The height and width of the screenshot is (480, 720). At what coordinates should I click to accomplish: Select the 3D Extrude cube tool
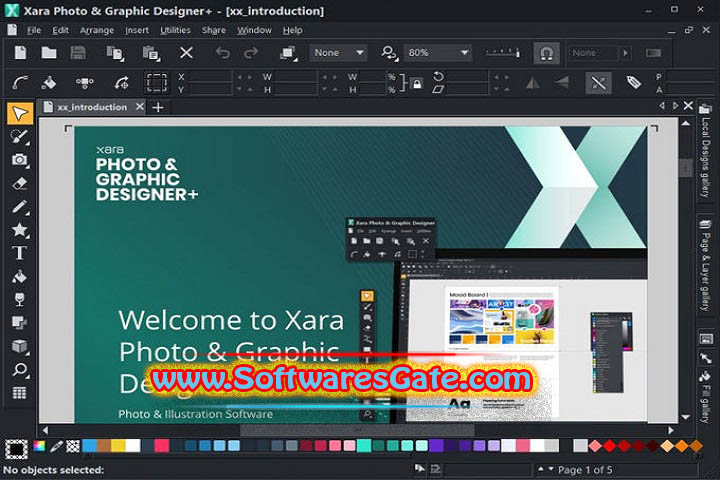pyautogui.click(x=20, y=346)
